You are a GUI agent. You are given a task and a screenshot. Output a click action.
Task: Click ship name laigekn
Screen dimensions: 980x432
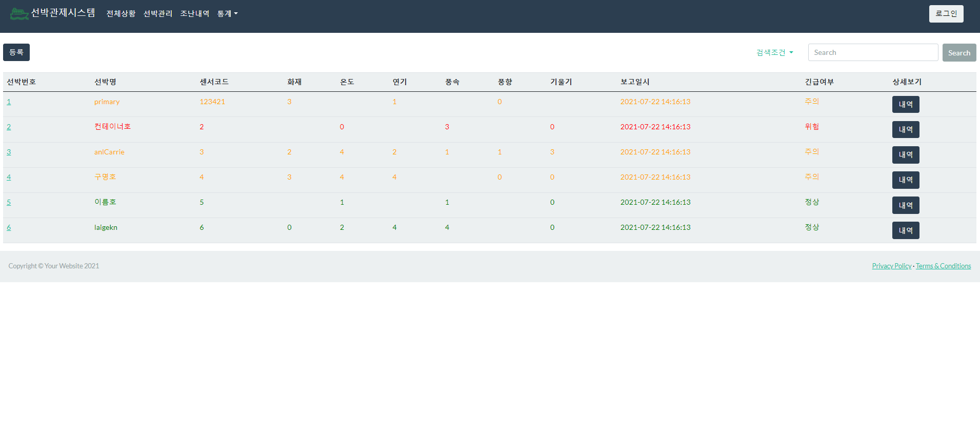pos(106,227)
